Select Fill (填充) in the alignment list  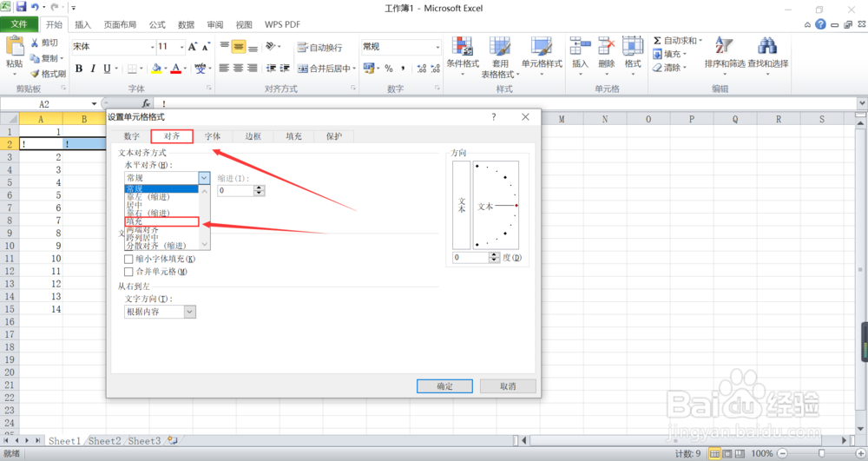pyautogui.click(x=161, y=221)
